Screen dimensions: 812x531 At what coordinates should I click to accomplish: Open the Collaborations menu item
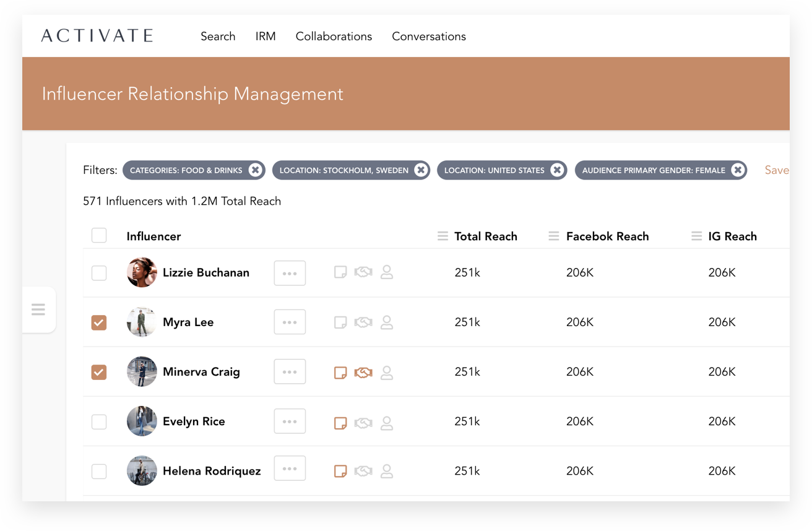point(334,37)
